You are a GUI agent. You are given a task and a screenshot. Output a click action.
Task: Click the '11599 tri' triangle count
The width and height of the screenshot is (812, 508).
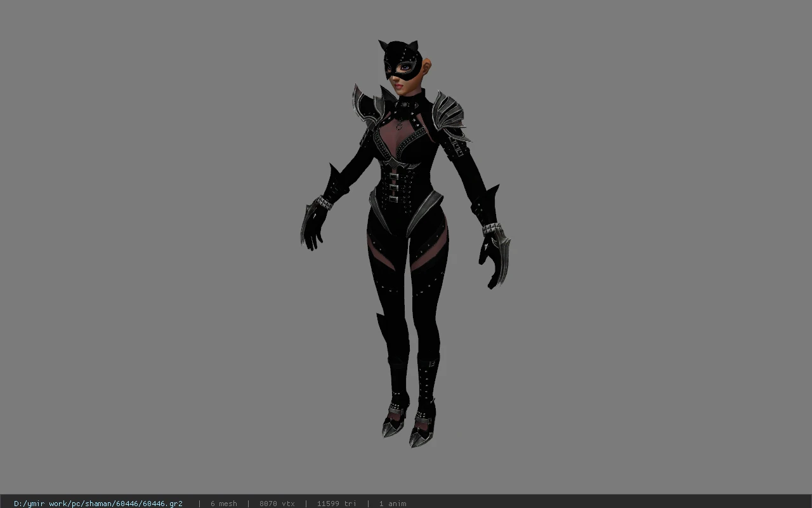click(x=336, y=504)
